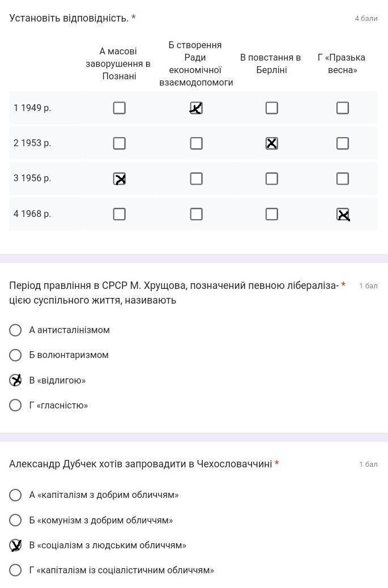Check 1968 р. box for Рада економічної взаємодопомоги
The image size is (388, 588).
coord(196,214)
